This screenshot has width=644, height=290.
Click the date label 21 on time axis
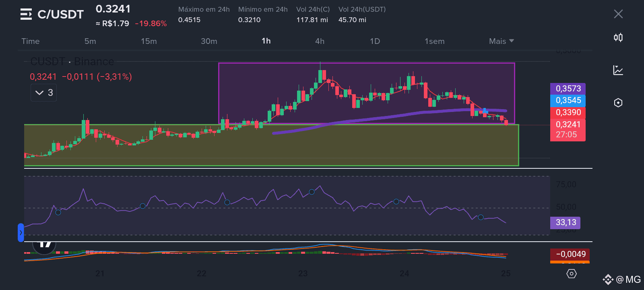point(100,273)
